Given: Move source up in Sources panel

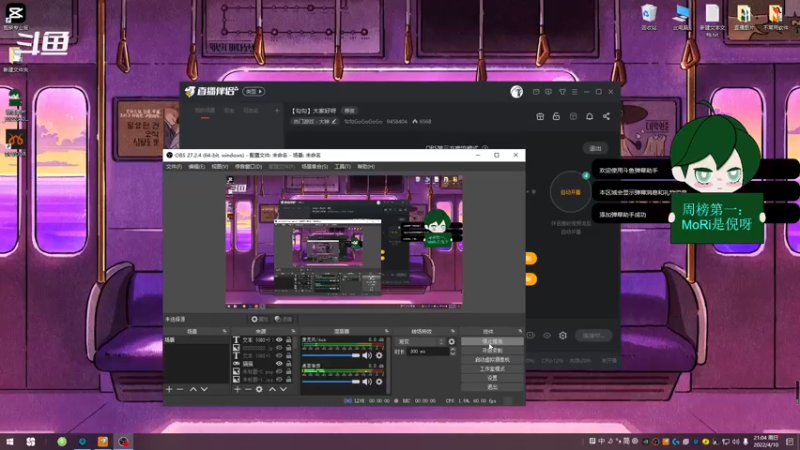Looking at the screenshot, I should pyautogui.click(x=272, y=389).
